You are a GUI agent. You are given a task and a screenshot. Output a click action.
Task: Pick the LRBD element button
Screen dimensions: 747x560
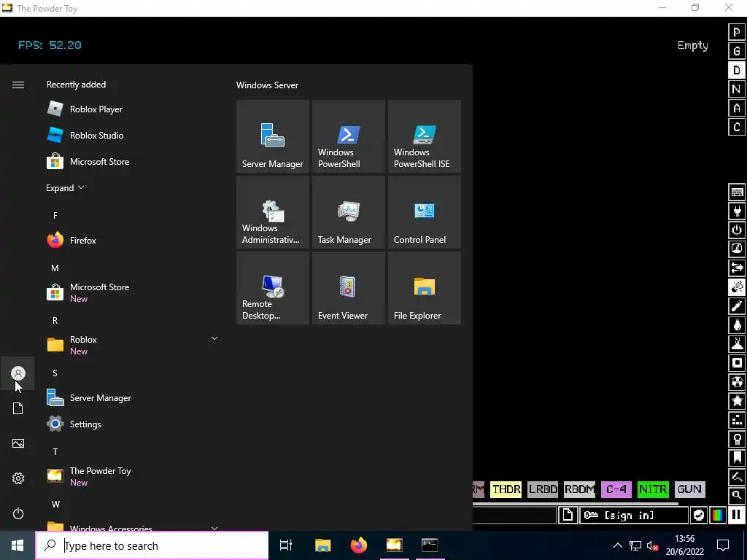[x=543, y=489]
